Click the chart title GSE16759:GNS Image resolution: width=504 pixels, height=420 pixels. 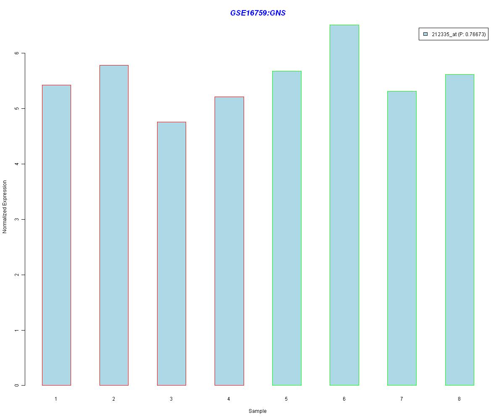pyautogui.click(x=258, y=13)
